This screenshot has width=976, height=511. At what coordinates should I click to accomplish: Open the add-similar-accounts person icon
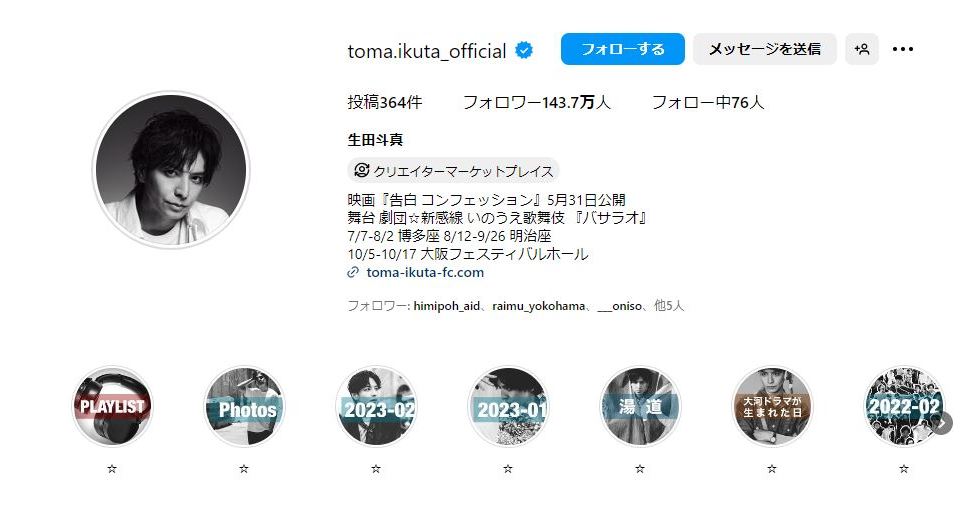(x=861, y=49)
